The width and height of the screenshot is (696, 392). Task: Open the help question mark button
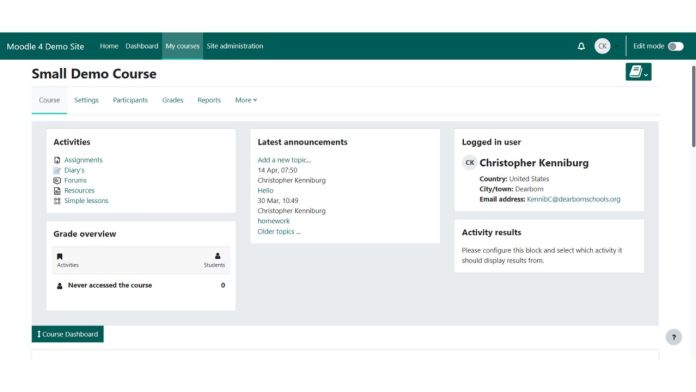tap(673, 337)
